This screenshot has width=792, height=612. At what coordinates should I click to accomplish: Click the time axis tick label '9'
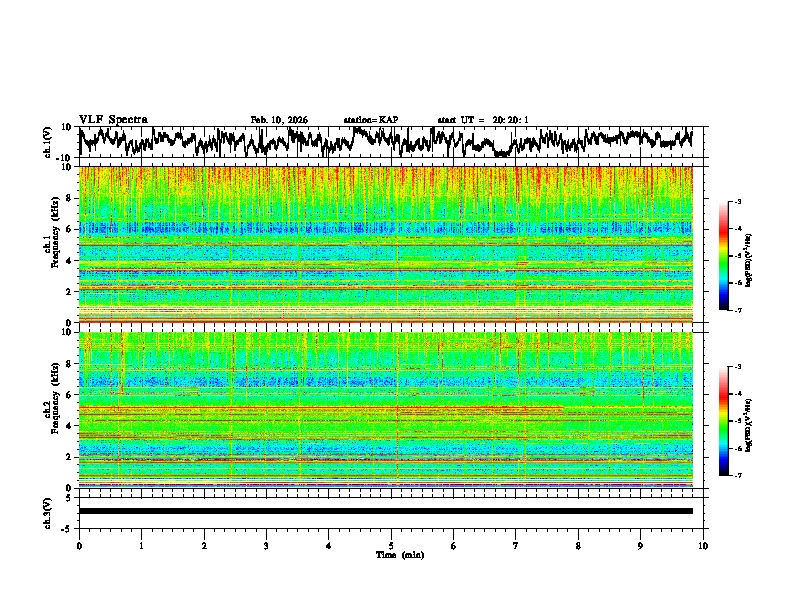pos(640,546)
